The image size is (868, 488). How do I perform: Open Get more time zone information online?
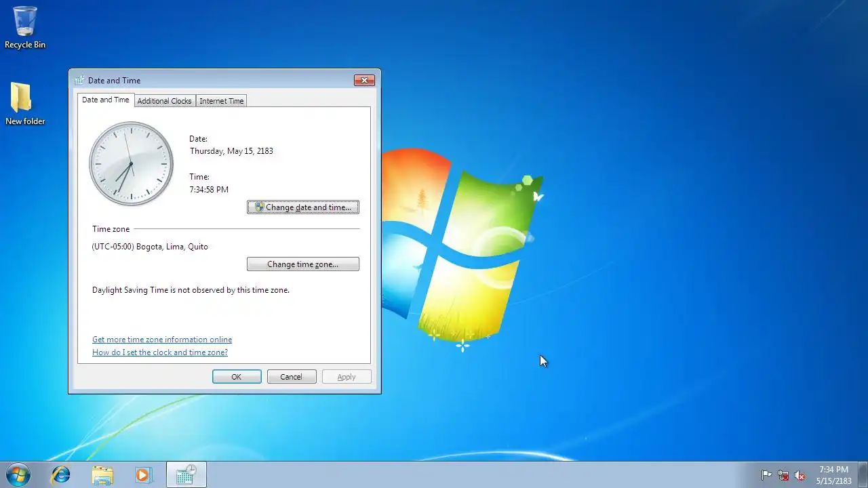pyautogui.click(x=162, y=340)
